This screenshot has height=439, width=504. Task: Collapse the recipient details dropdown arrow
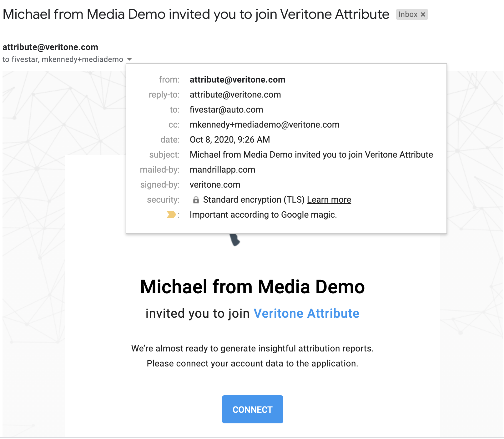coord(129,59)
